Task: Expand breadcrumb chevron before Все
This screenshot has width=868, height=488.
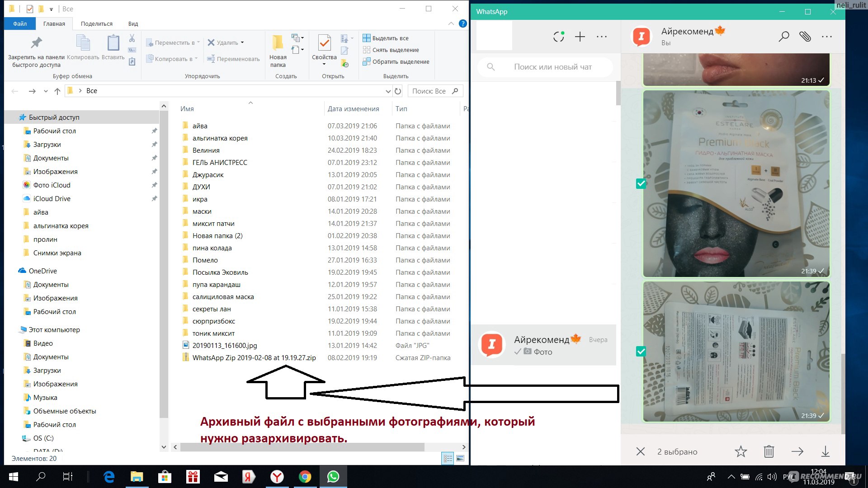Action: tap(80, 91)
